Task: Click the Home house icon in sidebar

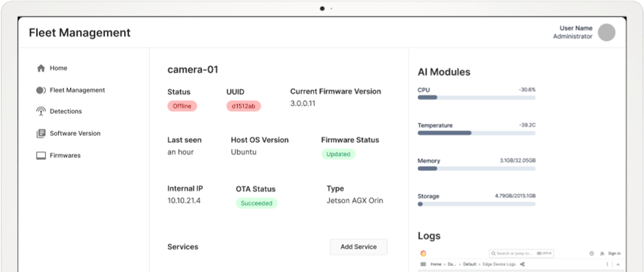Action: tap(41, 68)
